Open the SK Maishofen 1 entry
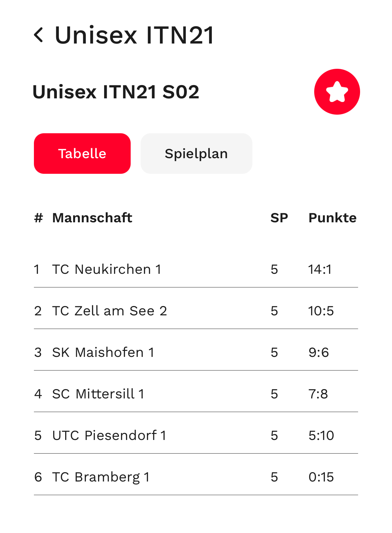This screenshot has width=392, height=533. 196,352
